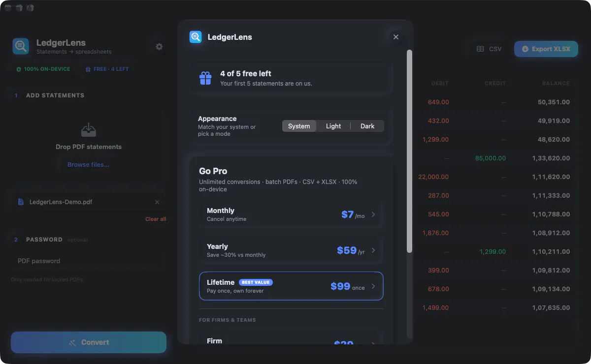This screenshot has width=591, height=364.
Task: Click the 50,351.00 balance cell
Action: tap(554, 102)
